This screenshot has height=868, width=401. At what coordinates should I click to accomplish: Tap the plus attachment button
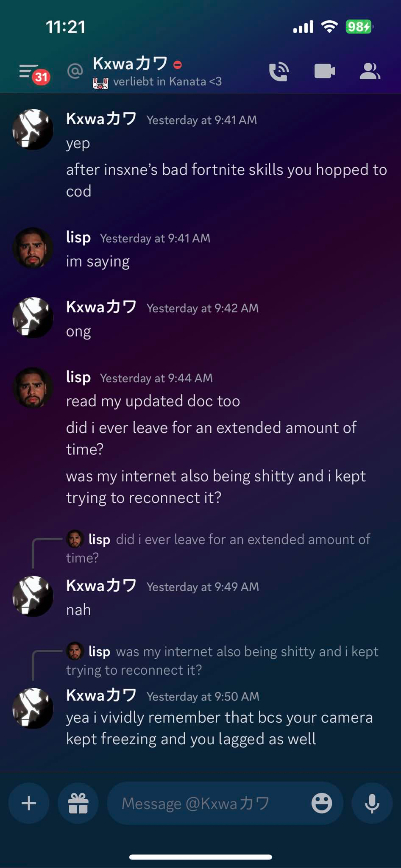coord(29,803)
